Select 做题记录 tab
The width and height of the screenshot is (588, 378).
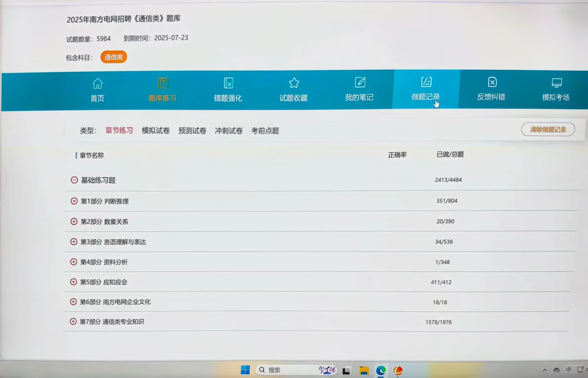(x=426, y=89)
